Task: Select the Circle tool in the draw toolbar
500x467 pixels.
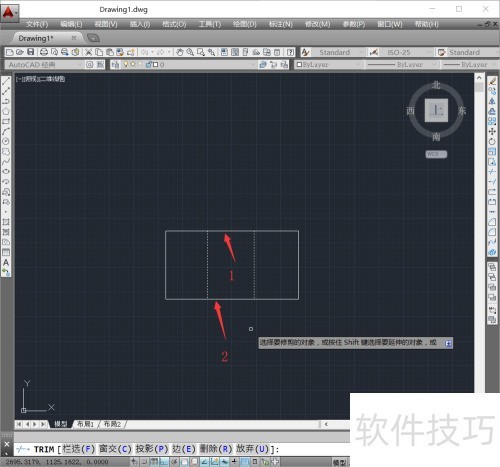Action: [6, 141]
